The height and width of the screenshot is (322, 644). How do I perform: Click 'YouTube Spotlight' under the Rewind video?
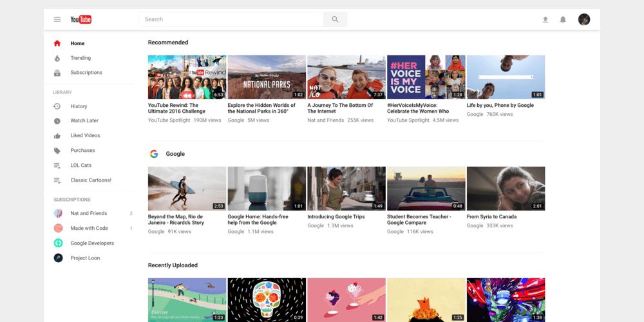(169, 120)
